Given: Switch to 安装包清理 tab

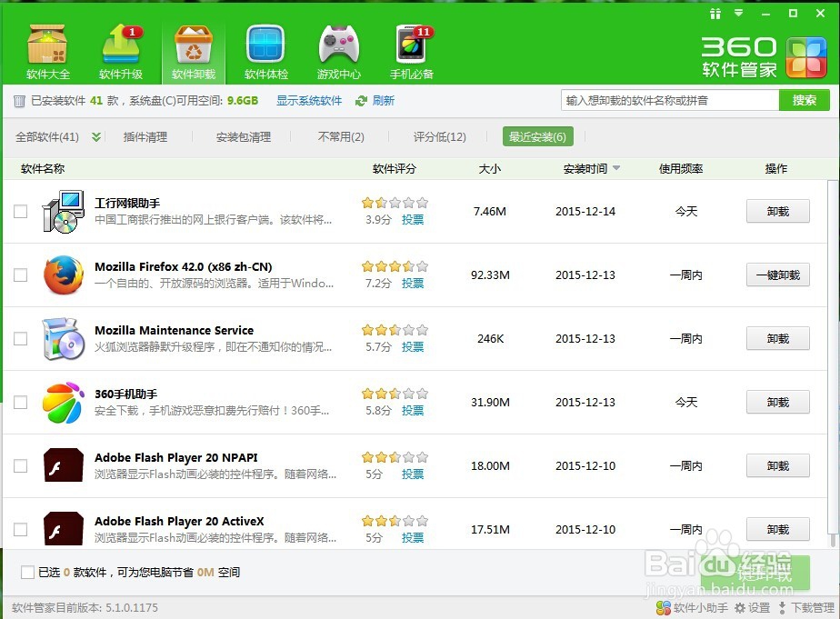Looking at the screenshot, I should click(x=244, y=137).
